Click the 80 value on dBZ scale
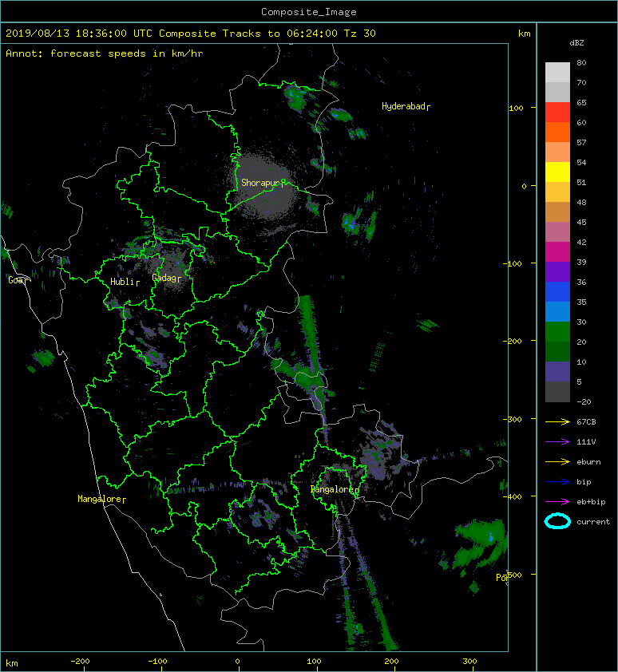Image resolution: width=618 pixels, height=672 pixels. pyautogui.click(x=581, y=62)
